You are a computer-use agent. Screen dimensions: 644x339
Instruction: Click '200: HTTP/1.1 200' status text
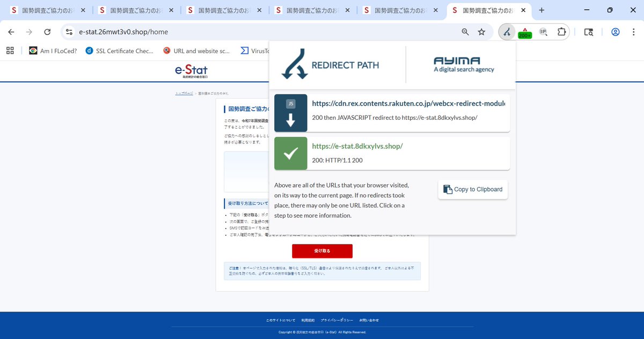pos(338,160)
